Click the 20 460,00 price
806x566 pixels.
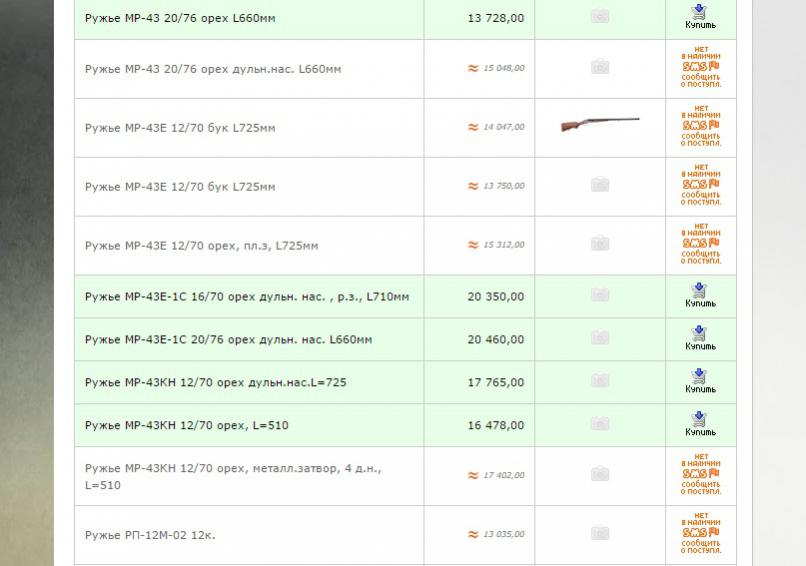495,340
